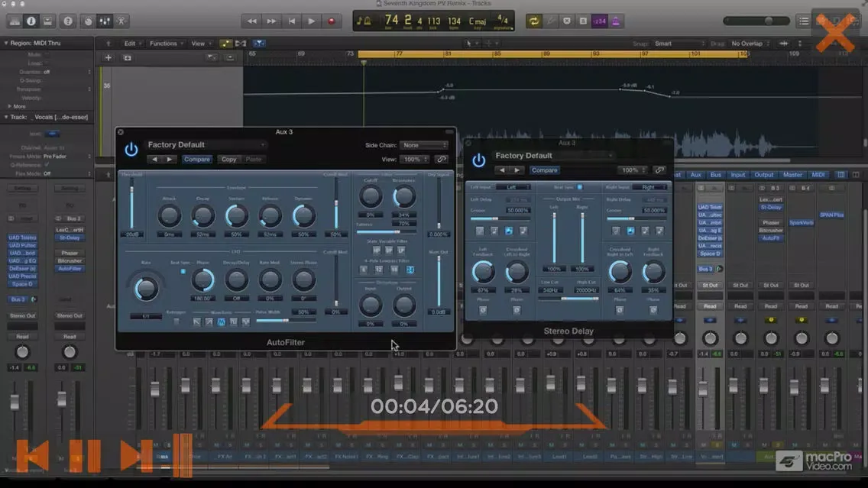Screen dimensions: 868x488
Task: Select the highlighted LFO waveform button
Action: [x=222, y=322]
